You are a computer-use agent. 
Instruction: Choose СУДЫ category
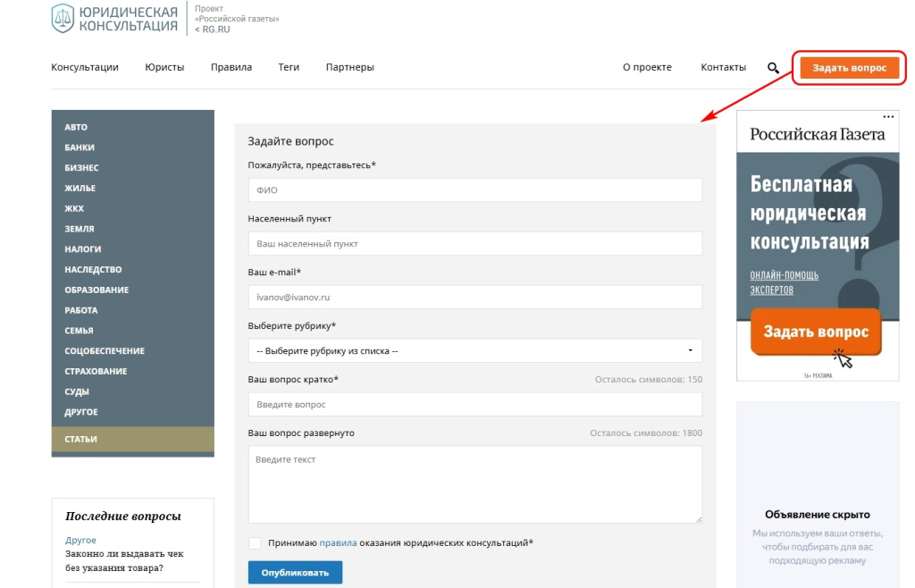coord(77,391)
